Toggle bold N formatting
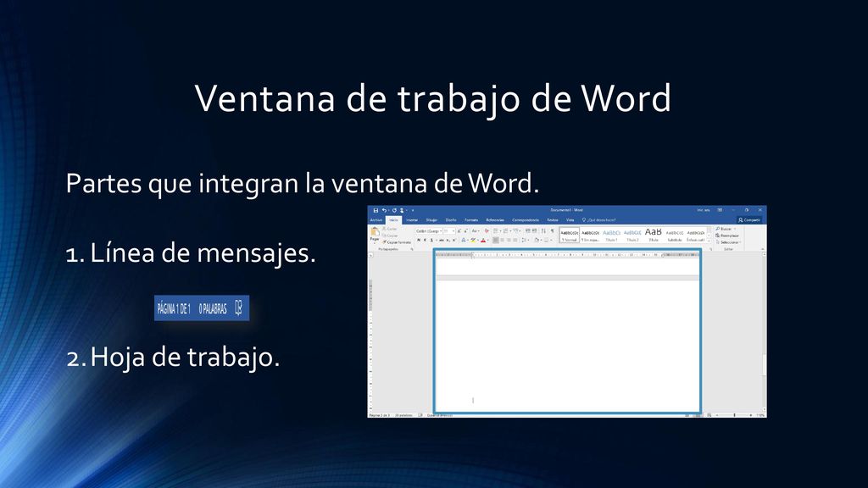Image resolution: width=868 pixels, height=488 pixels. 419,240
